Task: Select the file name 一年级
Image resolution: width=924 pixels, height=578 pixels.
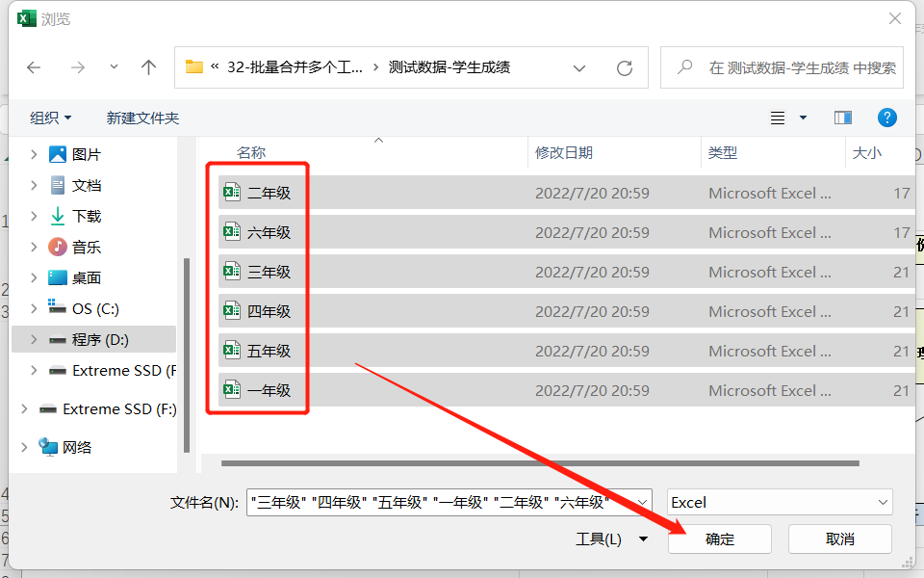Action: (x=269, y=390)
